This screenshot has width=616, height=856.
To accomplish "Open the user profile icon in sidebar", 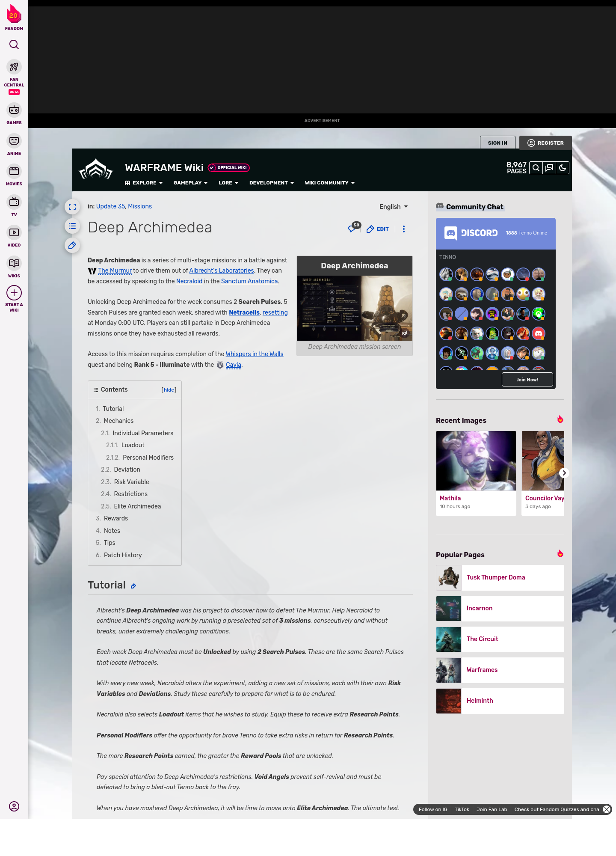I will pyautogui.click(x=14, y=806).
